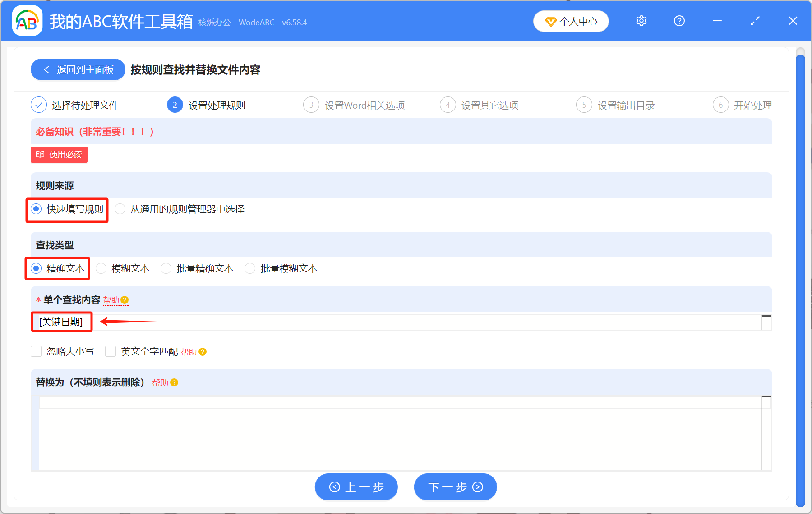Screen dimensions: 812x514
Task: Click the help icon beside 英文全字匹配
Action: pos(203,352)
